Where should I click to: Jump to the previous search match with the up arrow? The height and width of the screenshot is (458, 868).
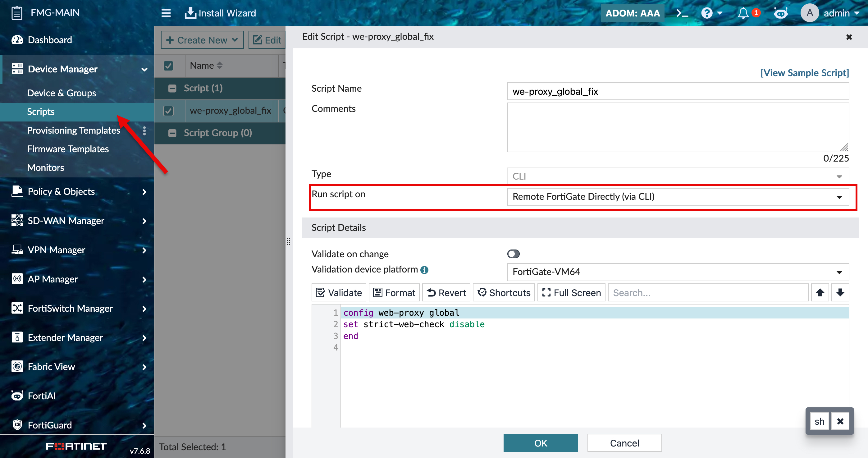click(820, 292)
